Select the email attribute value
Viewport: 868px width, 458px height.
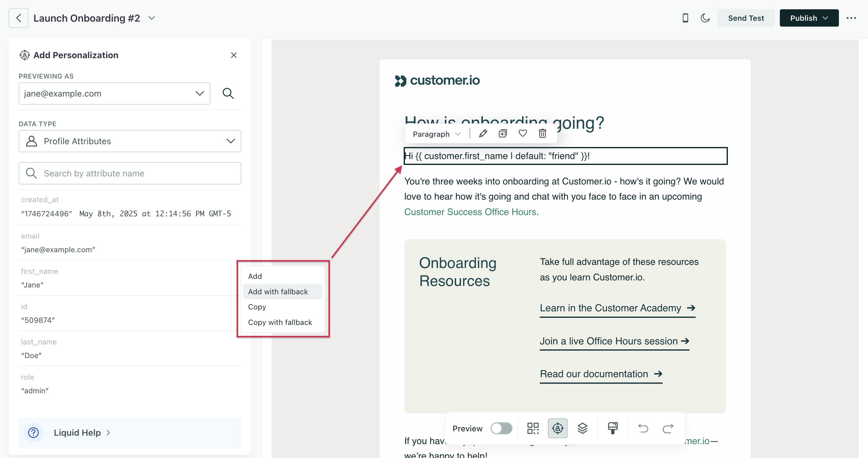58,249
